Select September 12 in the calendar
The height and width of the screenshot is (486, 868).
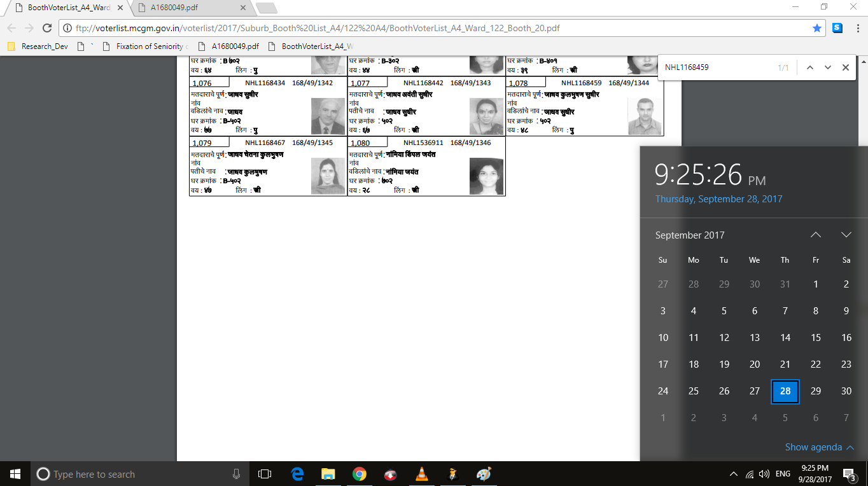point(724,338)
